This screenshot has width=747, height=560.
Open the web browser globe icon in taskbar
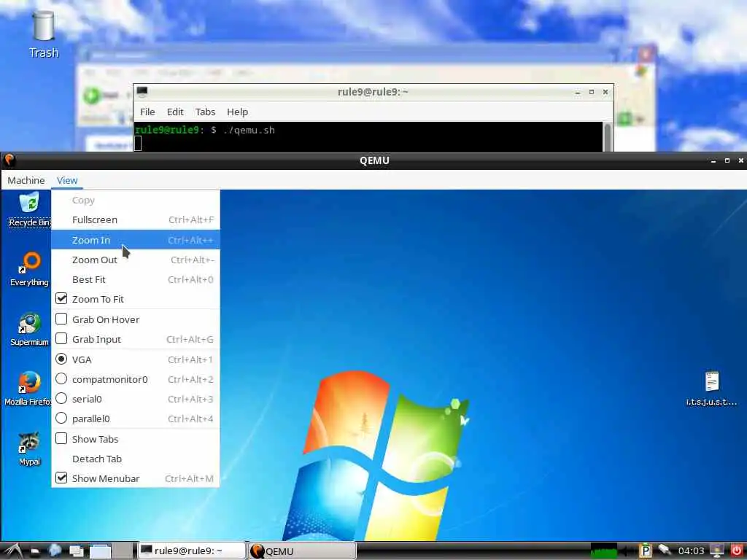[55, 551]
